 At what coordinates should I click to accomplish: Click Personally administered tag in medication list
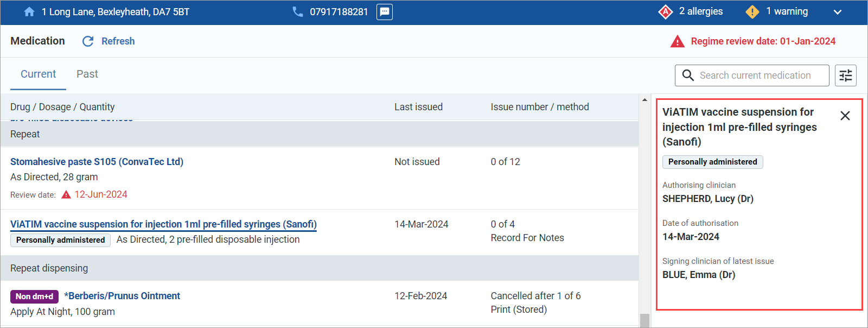(x=61, y=240)
